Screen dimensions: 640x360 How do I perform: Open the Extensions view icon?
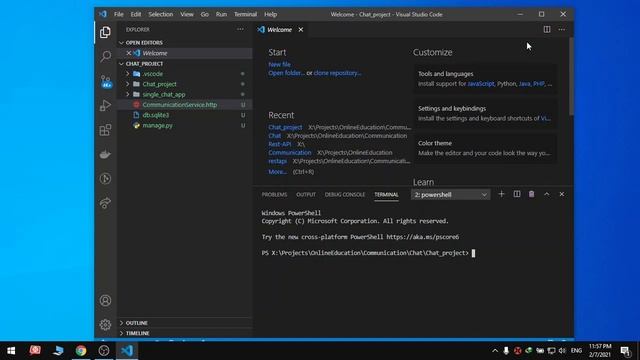[x=105, y=130]
